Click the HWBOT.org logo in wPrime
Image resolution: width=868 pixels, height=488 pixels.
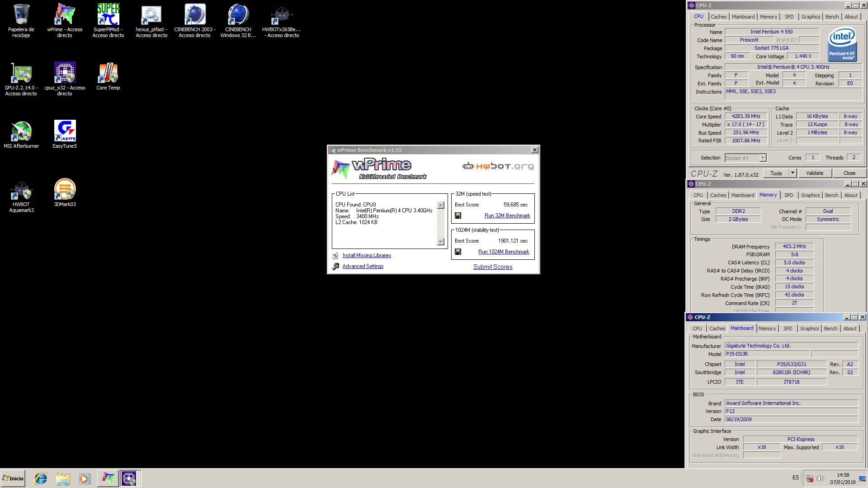click(498, 166)
